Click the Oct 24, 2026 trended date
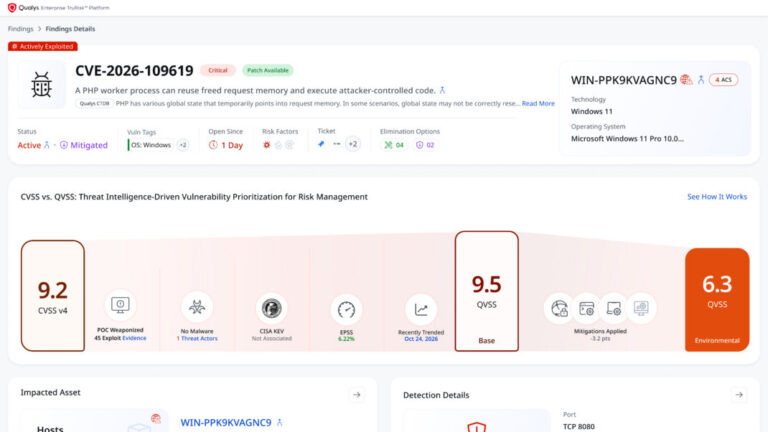 pyautogui.click(x=421, y=339)
